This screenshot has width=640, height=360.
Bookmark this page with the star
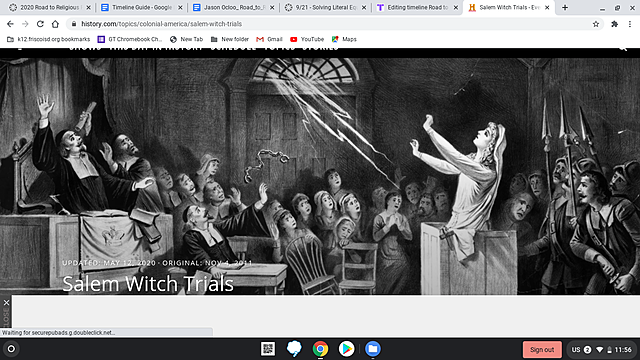596,24
